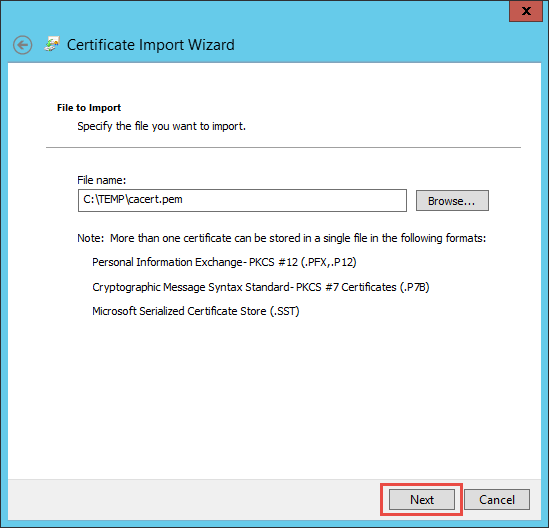Open the Browse... file picker

tap(452, 201)
